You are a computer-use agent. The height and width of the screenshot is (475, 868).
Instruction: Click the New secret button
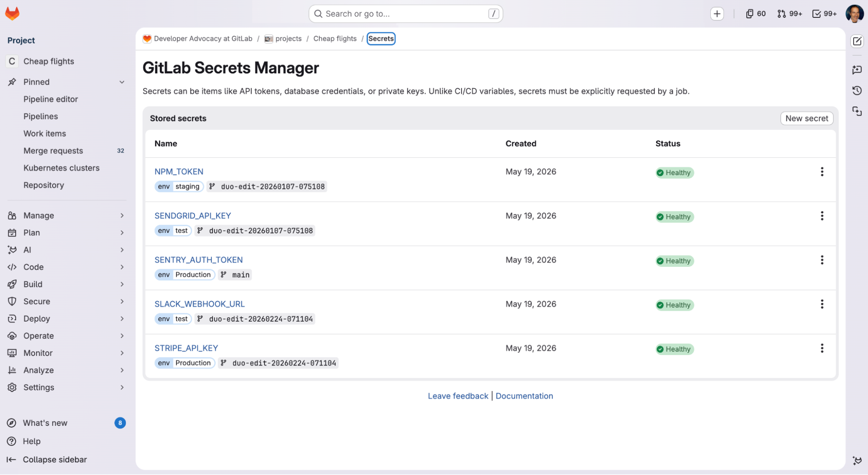pyautogui.click(x=806, y=118)
